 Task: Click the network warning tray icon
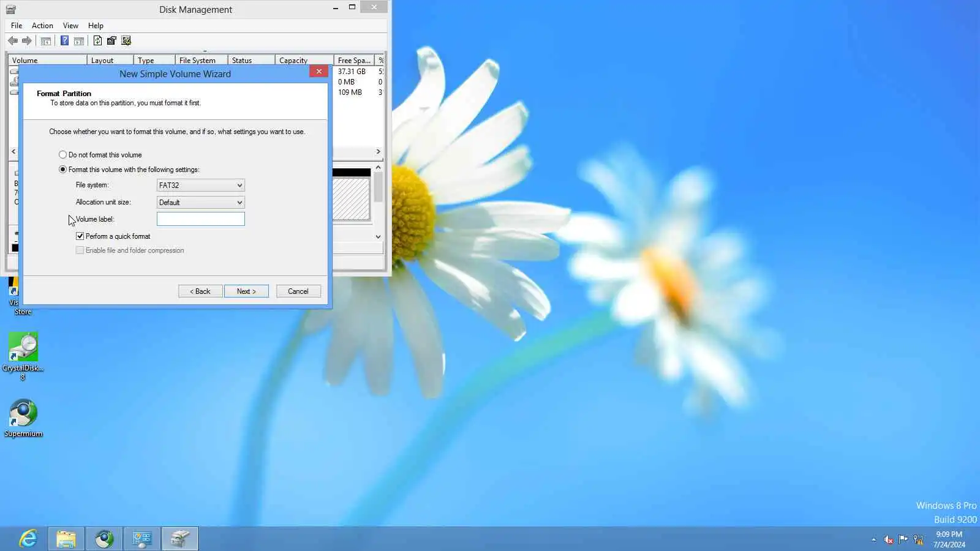[918, 539]
